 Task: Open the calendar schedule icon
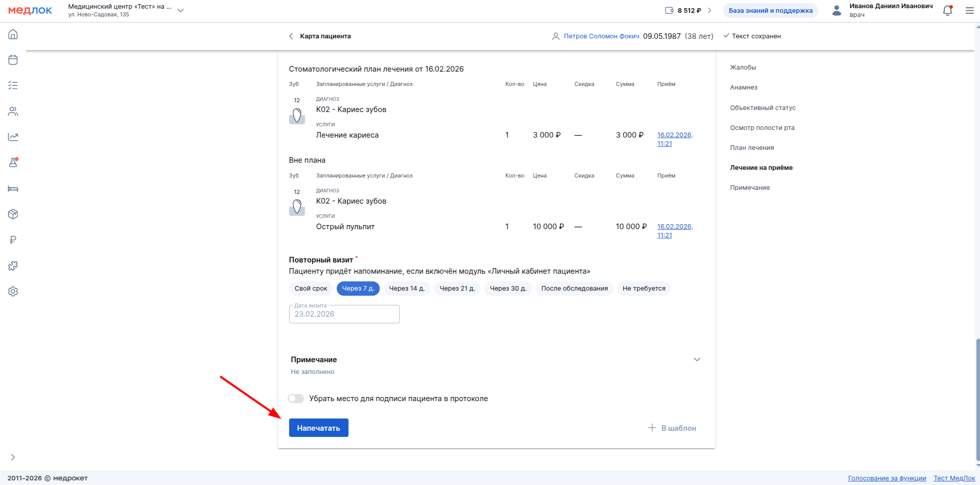[x=13, y=60]
